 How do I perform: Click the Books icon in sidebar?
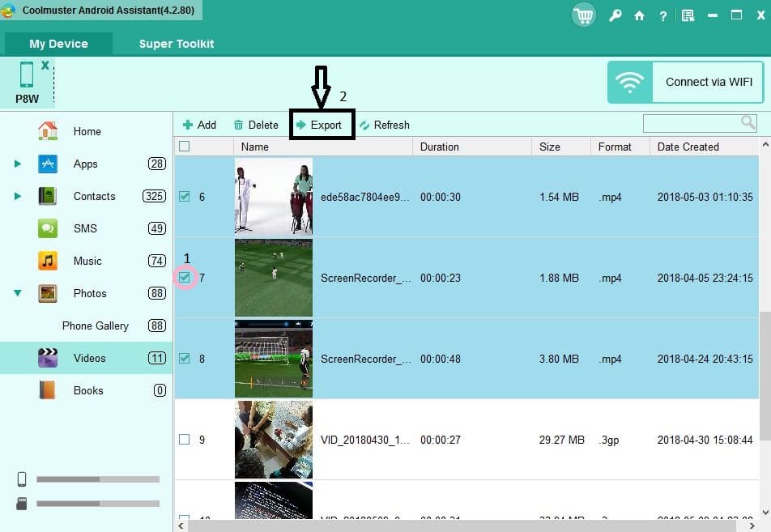click(48, 390)
